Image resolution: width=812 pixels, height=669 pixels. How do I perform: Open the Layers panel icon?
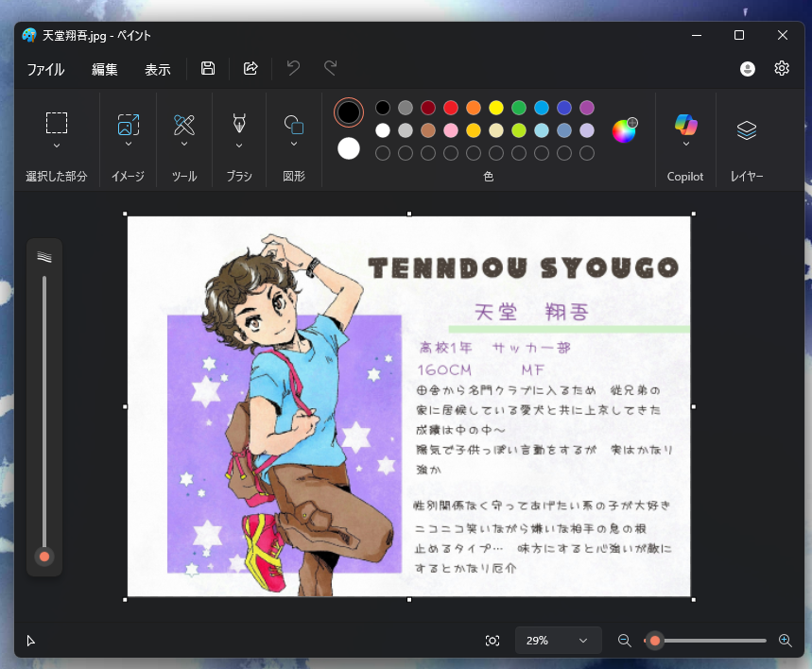pyautogui.click(x=747, y=130)
